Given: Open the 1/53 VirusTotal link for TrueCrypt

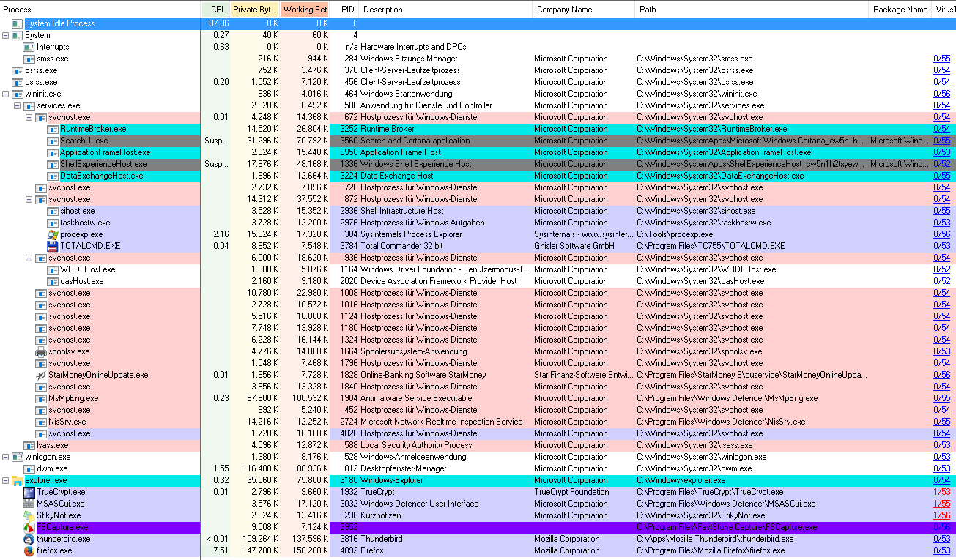Looking at the screenshot, I should pos(941,492).
